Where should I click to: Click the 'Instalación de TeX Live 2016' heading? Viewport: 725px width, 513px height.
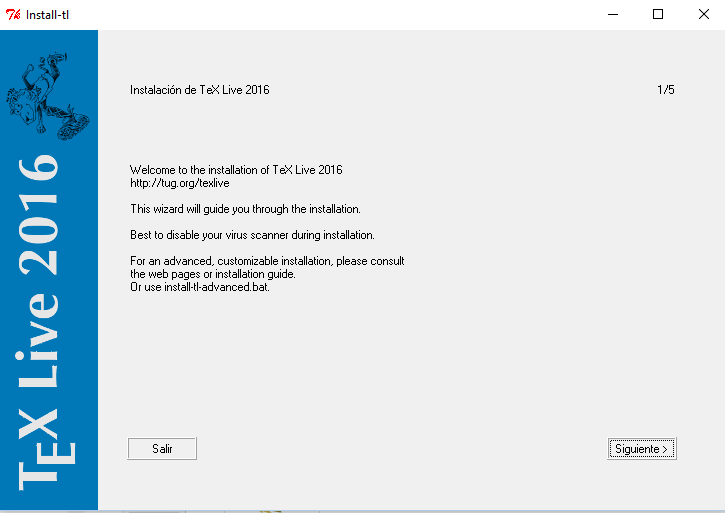point(200,90)
